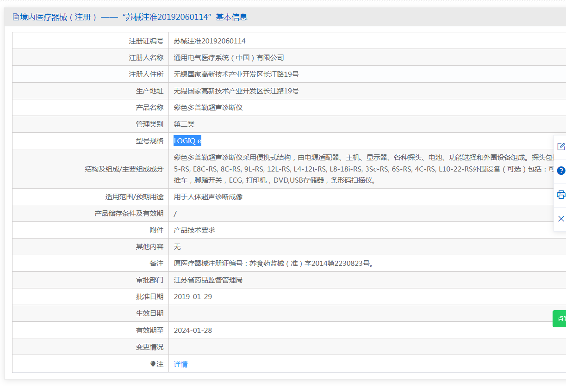Viewport: 566px width, 392px height.
Task: Close the side panel with X icon
Action: coord(561,219)
